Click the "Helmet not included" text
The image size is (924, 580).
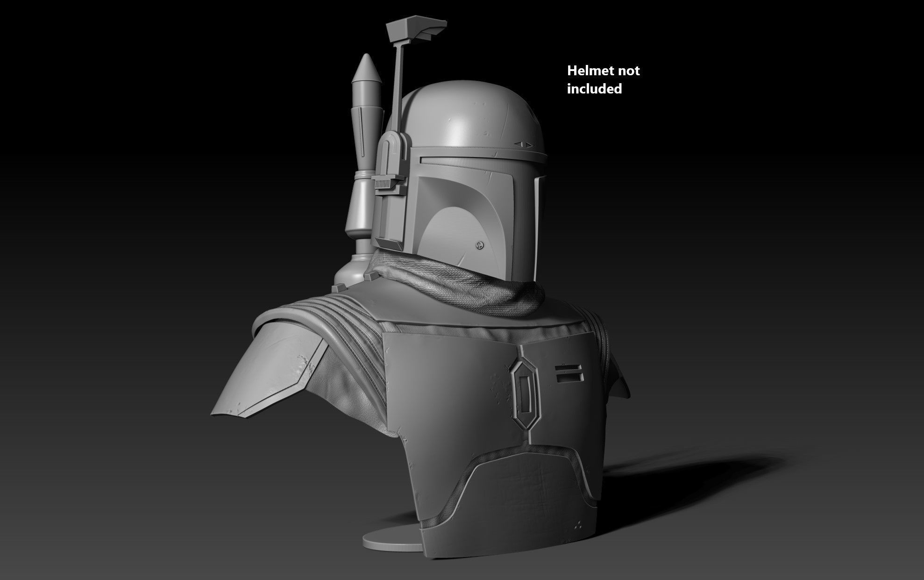[603, 79]
